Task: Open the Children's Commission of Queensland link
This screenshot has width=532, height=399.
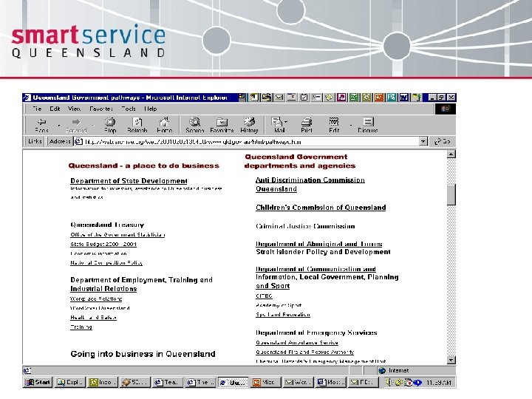Action: coord(321,208)
